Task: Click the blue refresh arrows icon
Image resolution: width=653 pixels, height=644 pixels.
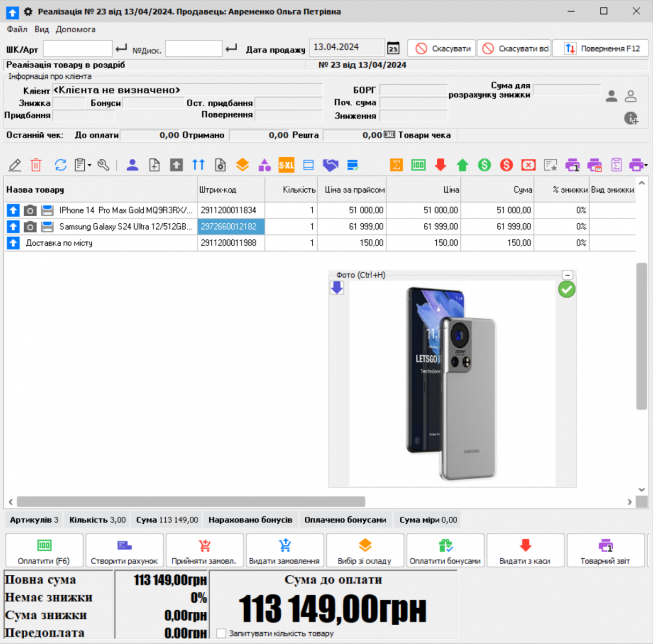Action: [x=61, y=165]
